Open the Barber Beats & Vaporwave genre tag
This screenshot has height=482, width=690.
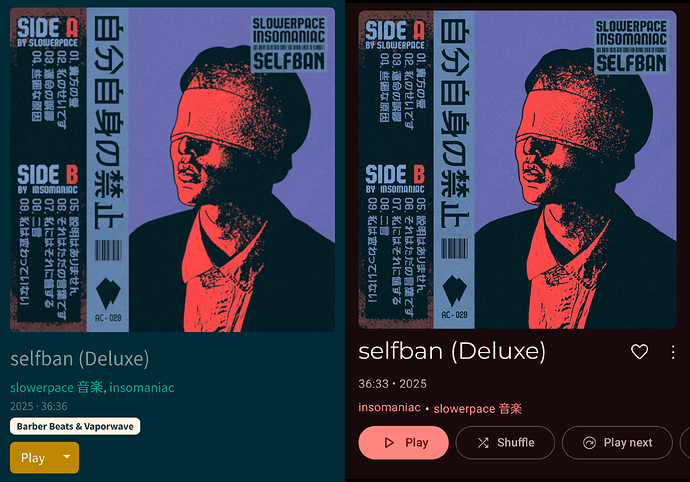[75, 426]
